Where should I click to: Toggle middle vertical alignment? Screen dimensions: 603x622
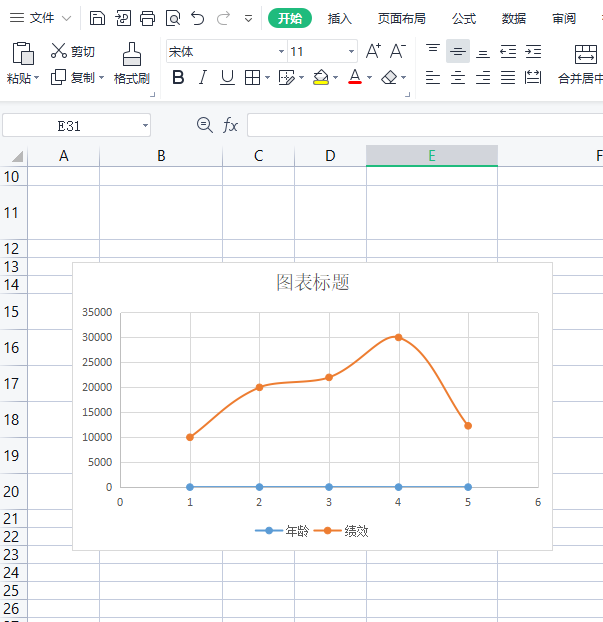tap(457, 51)
